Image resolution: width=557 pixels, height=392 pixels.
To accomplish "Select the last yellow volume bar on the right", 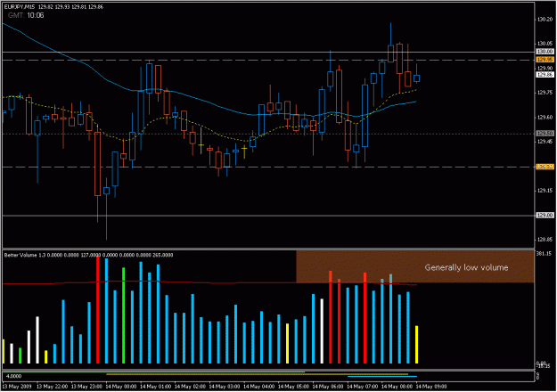I will [x=417, y=345].
